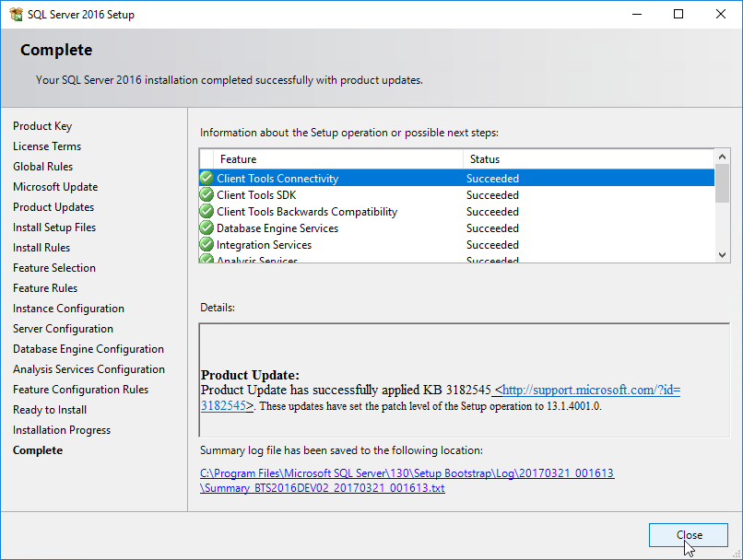
Task: Click the feature list scroll down arrow
Action: click(x=722, y=255)
